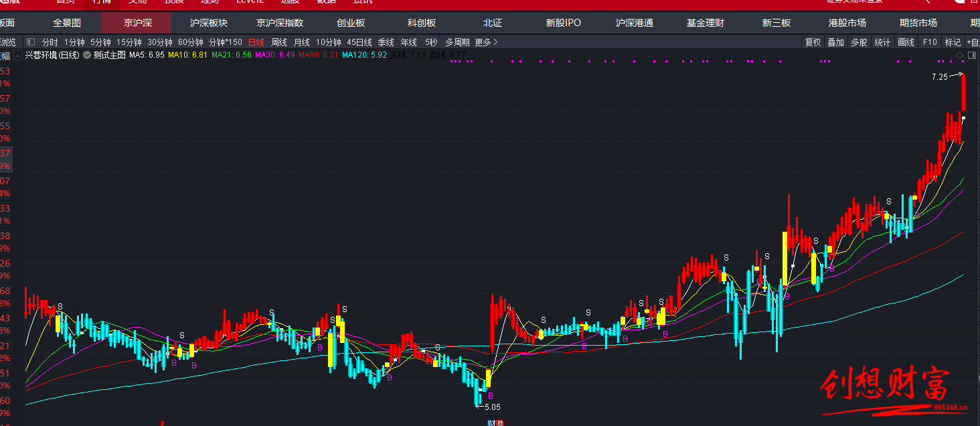Switch to the 周线 weekly period
This screenshot has height=426, width=980.
coord(279,42)
